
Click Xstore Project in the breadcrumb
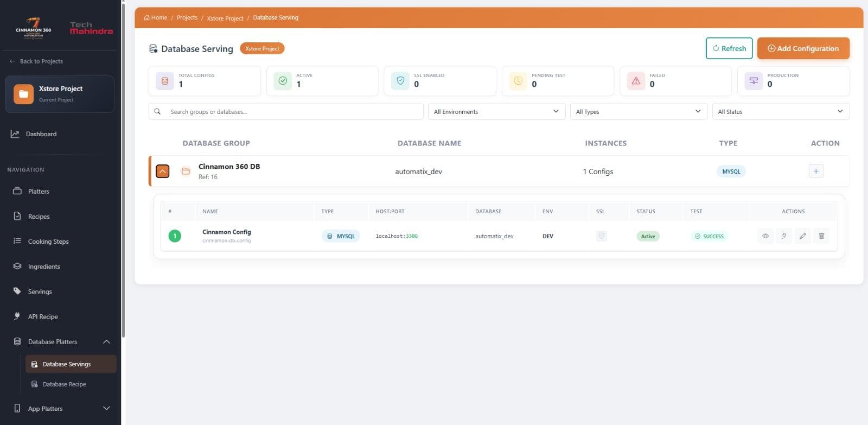click(x=225, y=18)
